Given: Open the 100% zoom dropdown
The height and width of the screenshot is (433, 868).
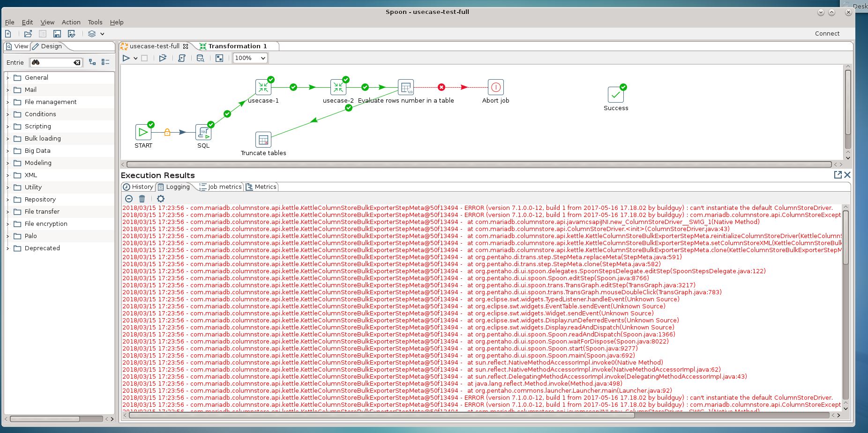Looking at the screenshot, I should tap(250, 58).
